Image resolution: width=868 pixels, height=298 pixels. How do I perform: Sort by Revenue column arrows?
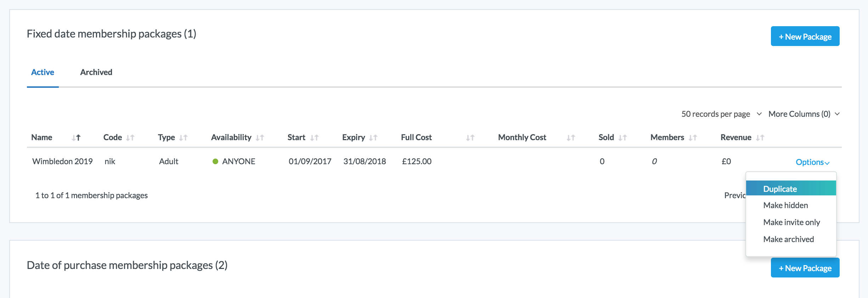pyautogui.click(x=760, y=138)
